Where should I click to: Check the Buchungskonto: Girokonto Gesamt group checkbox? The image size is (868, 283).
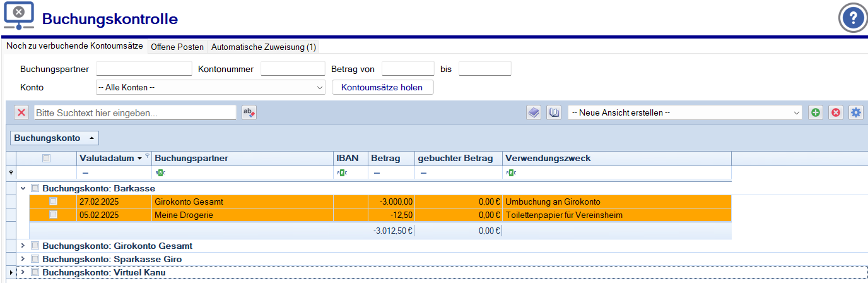(35, 246)
